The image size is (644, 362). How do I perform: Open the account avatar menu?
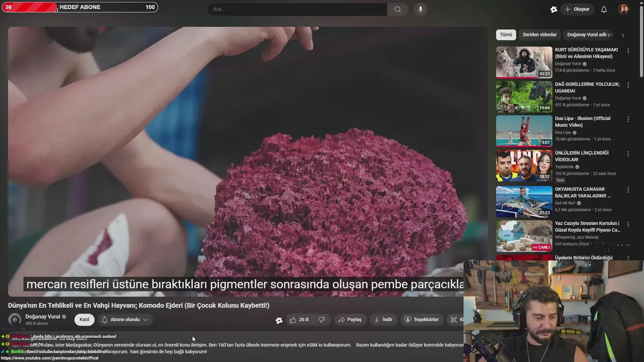tap(623, 9)
